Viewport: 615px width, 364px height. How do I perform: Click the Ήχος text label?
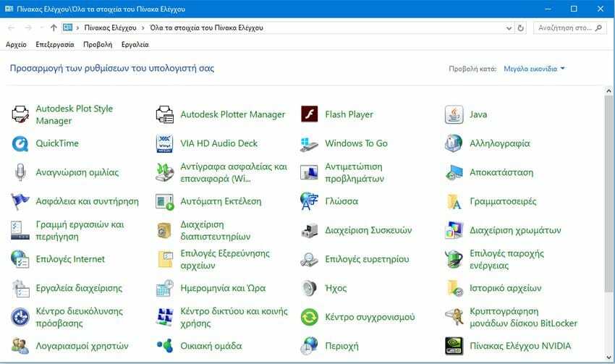[336, 289]
